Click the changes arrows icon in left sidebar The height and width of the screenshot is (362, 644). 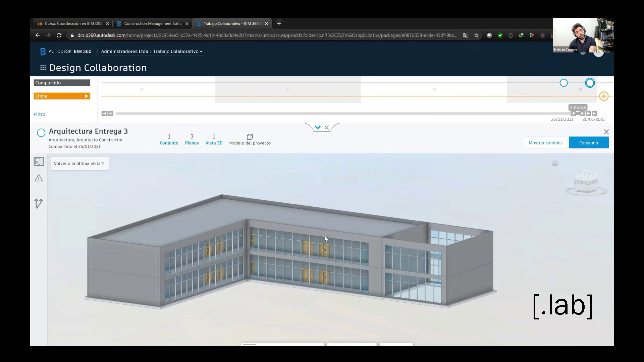pos(39,203)
